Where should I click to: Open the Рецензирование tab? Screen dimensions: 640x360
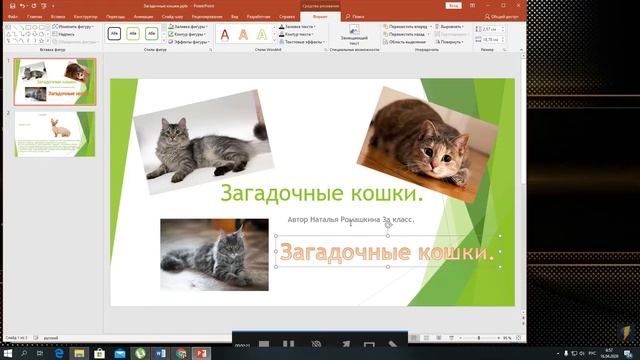pyautogui.click(x=207, y=17)
